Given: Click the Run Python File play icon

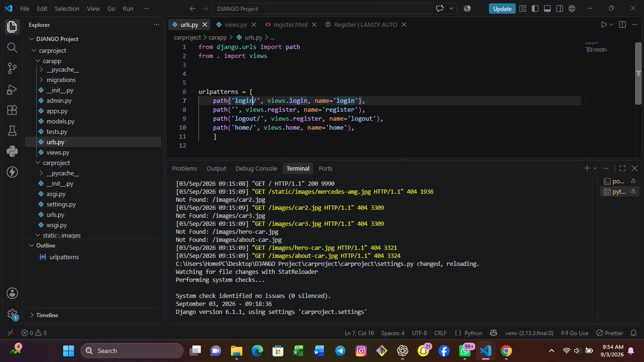Looking at the screenshot, I should 604,25.
